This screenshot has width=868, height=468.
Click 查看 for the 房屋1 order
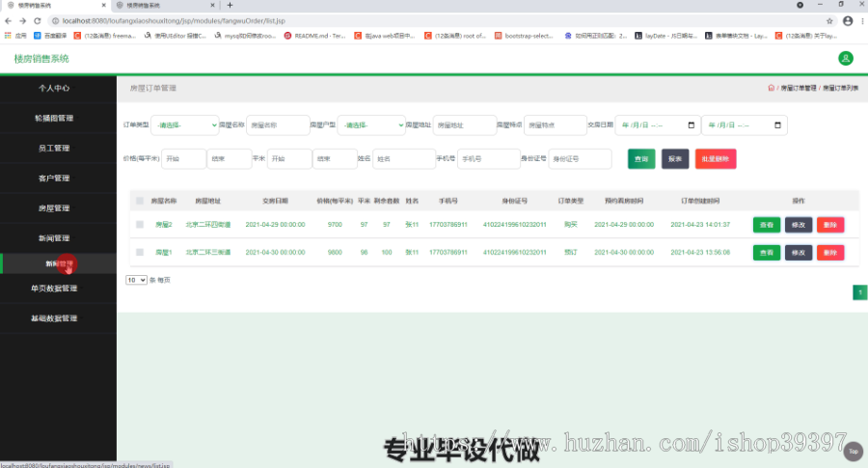[x=767, y=253]
